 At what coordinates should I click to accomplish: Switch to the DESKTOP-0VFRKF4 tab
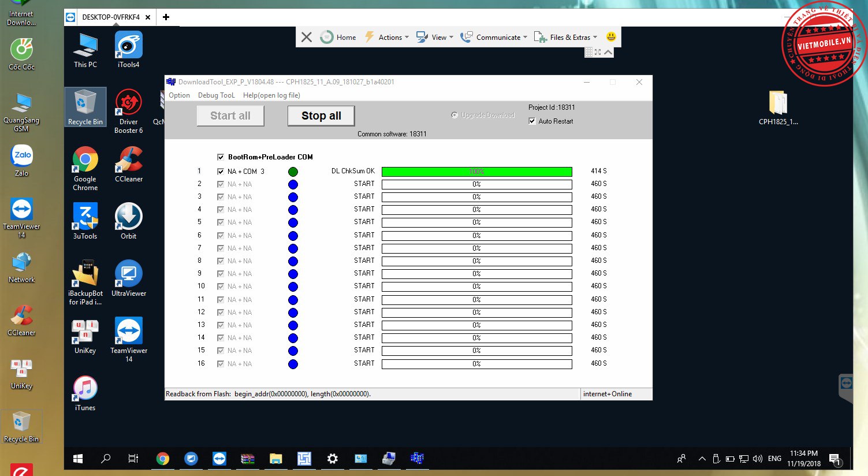111,17
